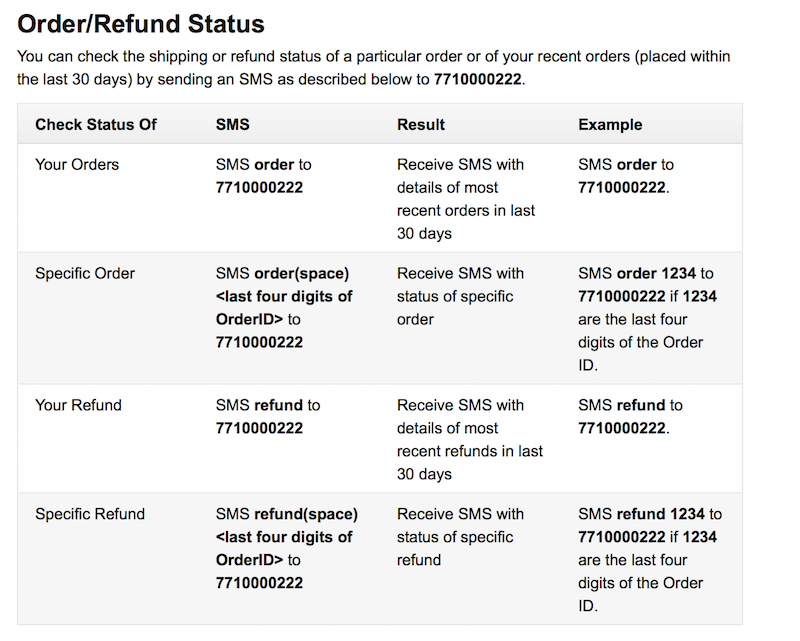800x641 pixels.
Task: Click the Example column header
Action: click(x=610, y=125)
